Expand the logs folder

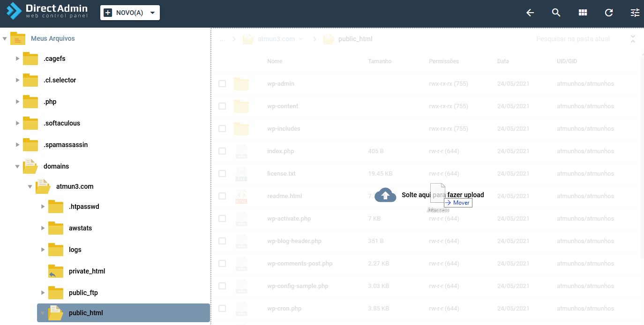[x=43, y=250]
